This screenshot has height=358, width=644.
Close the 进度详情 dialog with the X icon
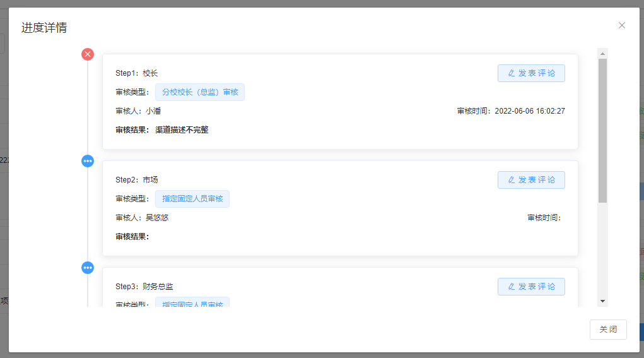tap(622, 25)
